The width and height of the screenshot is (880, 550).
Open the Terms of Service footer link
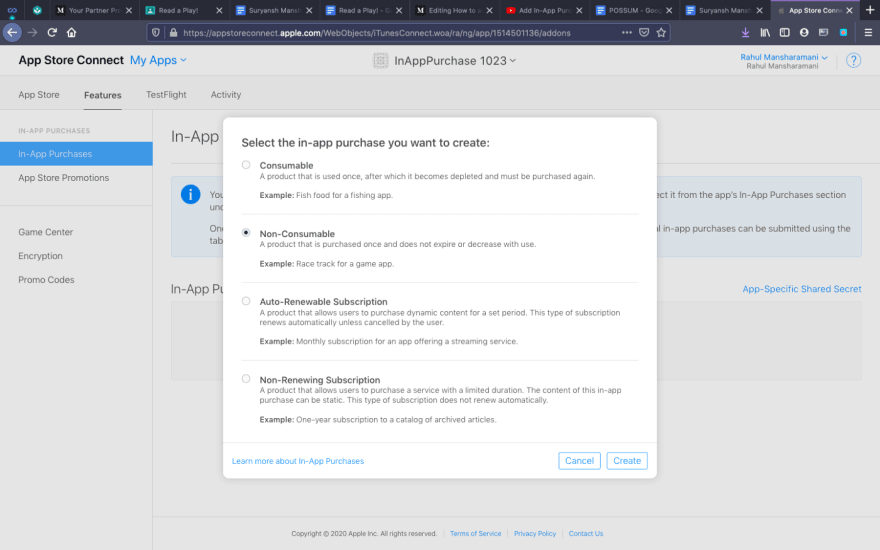tap(475, 533)
